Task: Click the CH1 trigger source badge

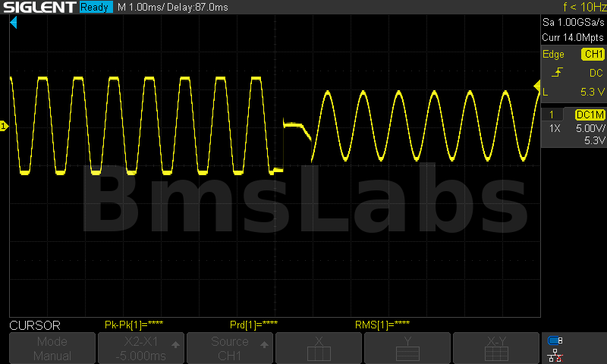Action: coord(592,54)
